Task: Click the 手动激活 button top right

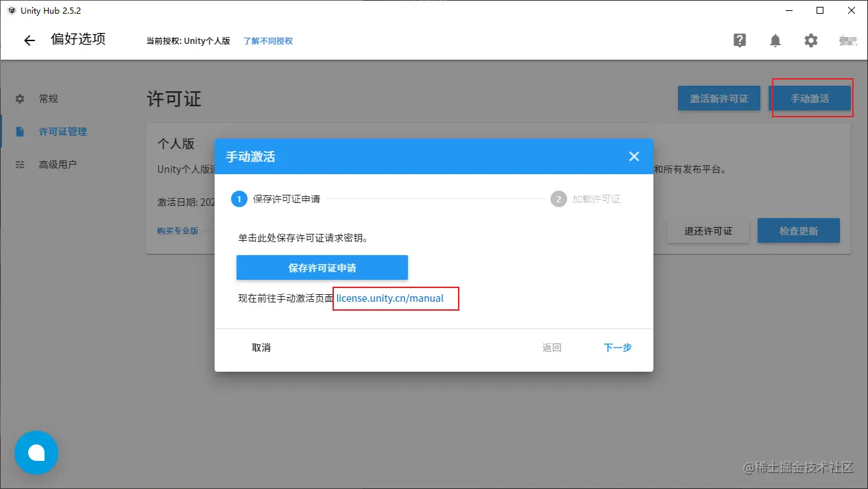Action: click(x=812, y=98)
